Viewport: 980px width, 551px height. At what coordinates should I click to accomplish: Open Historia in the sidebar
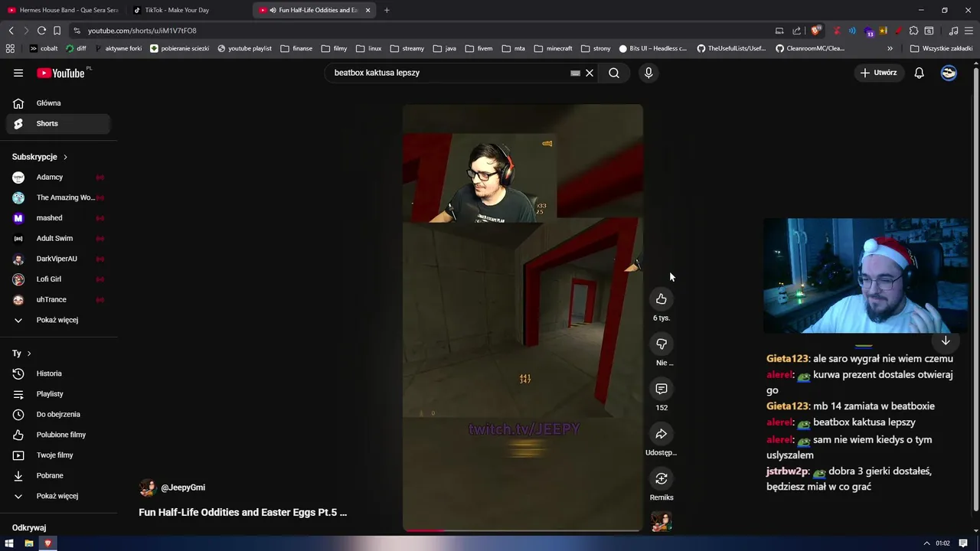point(57,373)
